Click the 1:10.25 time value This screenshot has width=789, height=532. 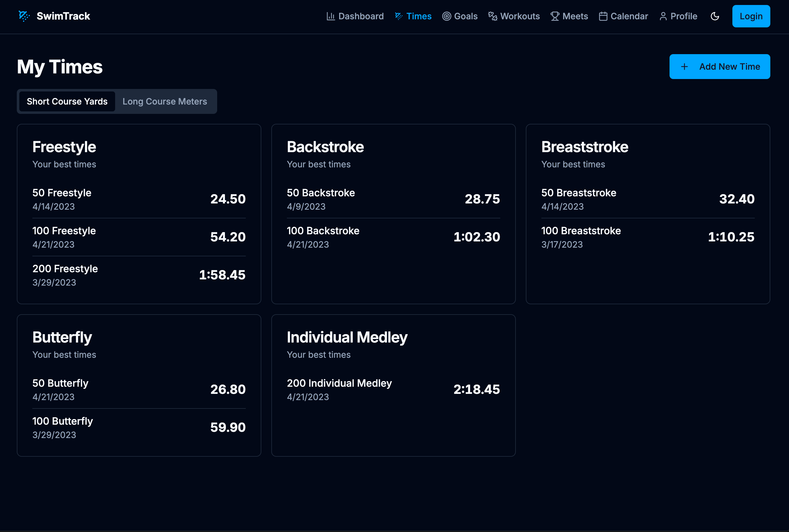tap(731, 237)
